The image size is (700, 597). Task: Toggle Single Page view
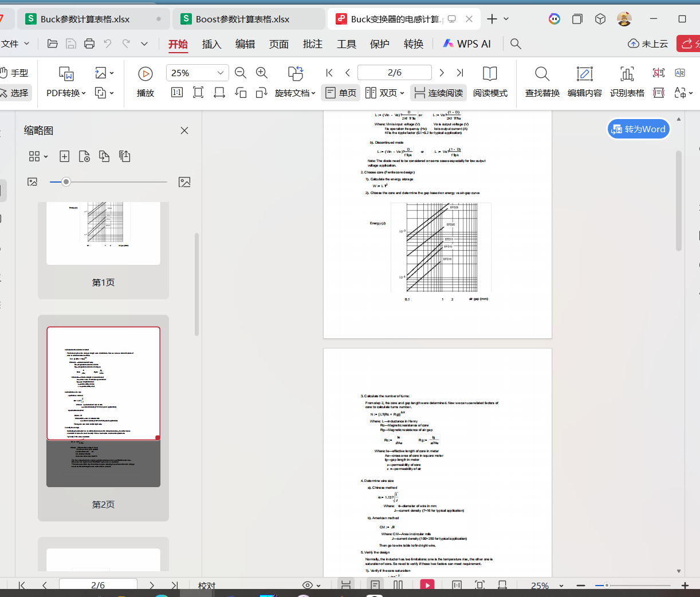coord(341,93)
